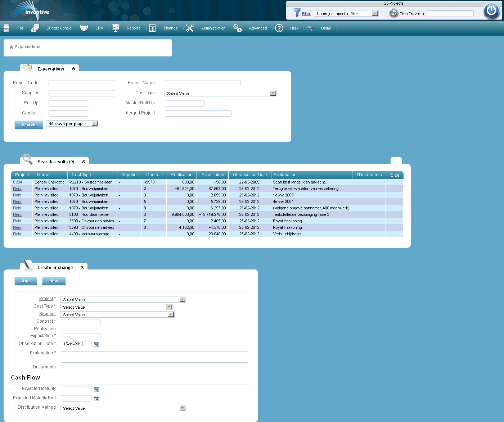
Task: Open the Budget Control menu
Action: [x=59, y=28]
